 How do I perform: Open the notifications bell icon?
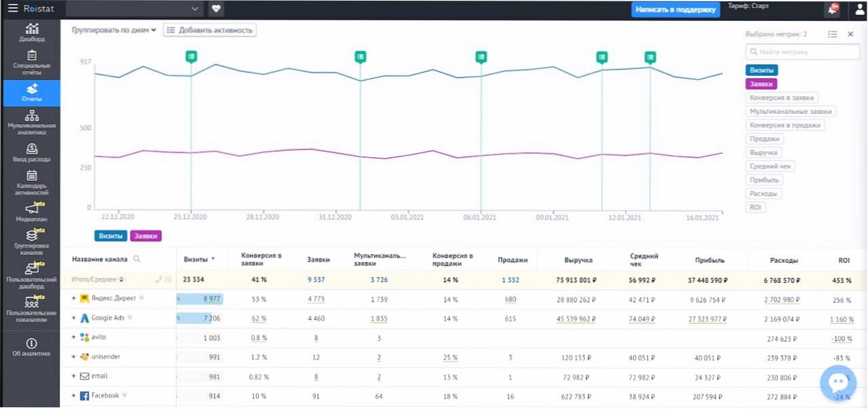coord(832,9)
